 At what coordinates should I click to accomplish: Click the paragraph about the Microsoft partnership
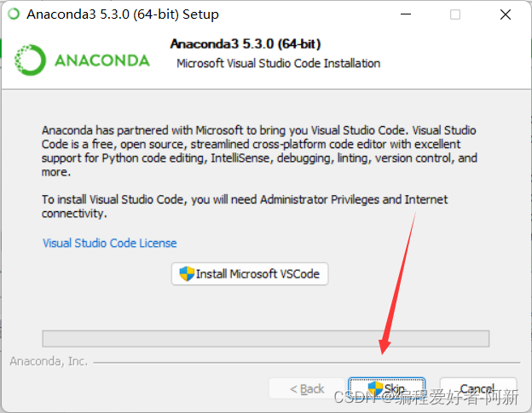coord(259,151)
